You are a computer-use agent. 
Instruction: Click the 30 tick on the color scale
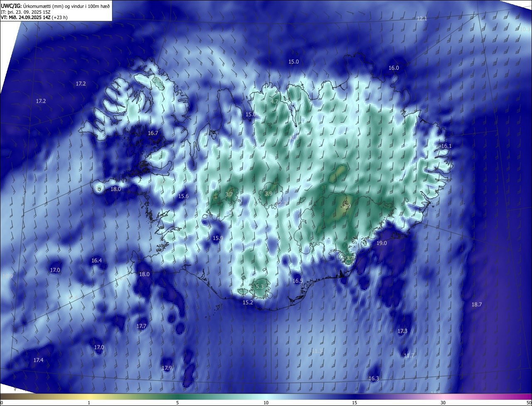pos(443,403)
